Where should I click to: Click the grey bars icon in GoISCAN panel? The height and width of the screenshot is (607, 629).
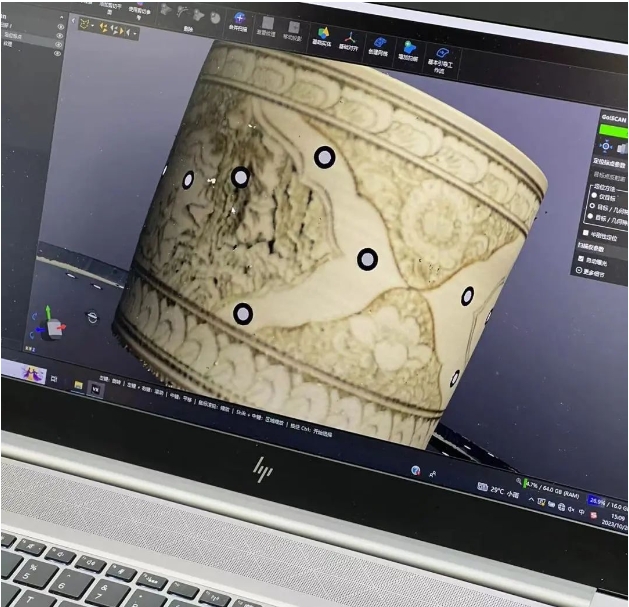pyautogui.click(x=621, y=149)
